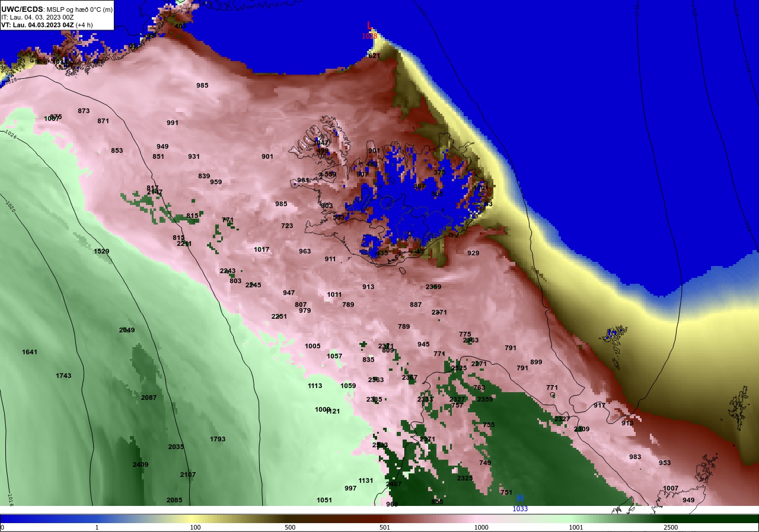Click the 2087 map value
The width and height of the screenshot is (759, 532).
coord(149,398)
